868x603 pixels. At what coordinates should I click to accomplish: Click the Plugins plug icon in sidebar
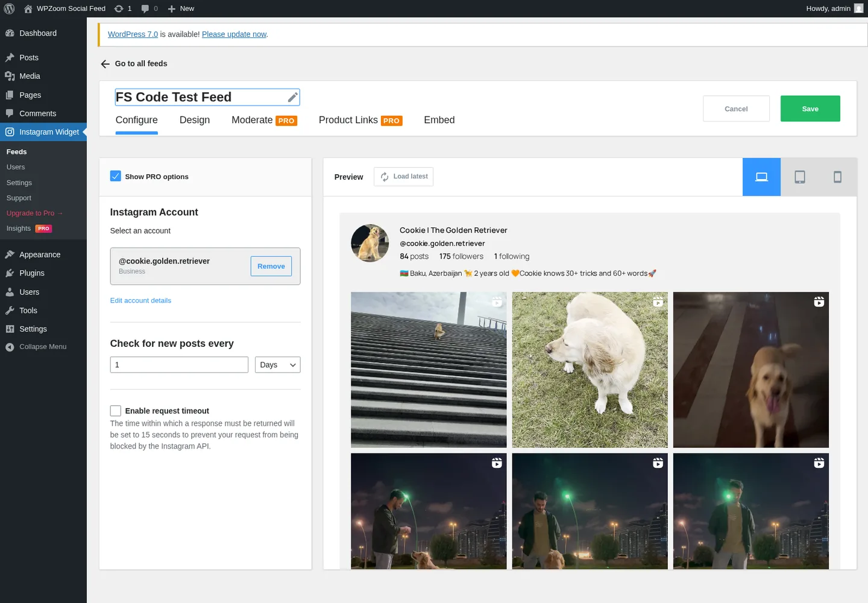pyautogui.click(x=10, y=273)
